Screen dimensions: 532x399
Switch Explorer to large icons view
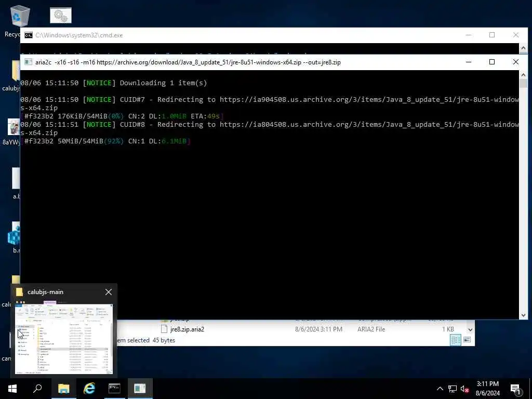(x=467, y=340)
